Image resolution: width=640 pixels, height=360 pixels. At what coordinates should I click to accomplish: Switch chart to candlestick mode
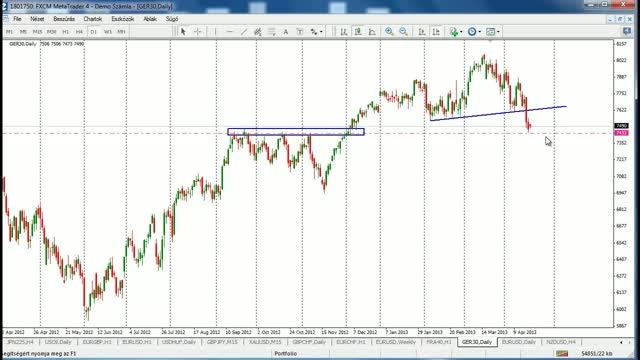pos(358,32)
